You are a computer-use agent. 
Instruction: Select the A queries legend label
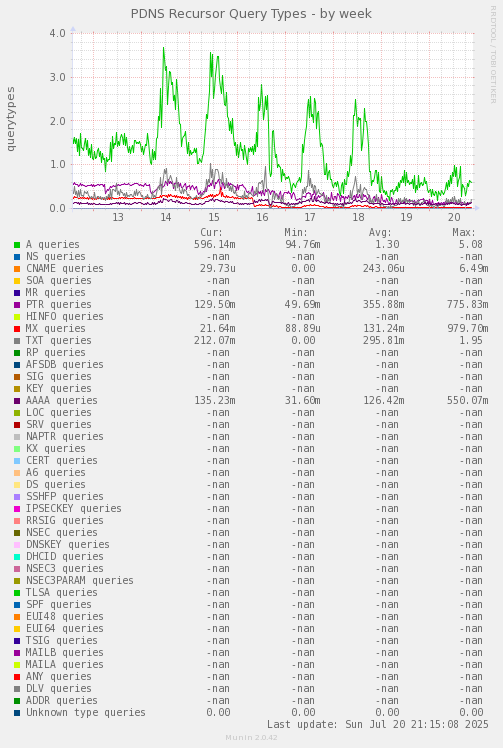click(52, 244)
